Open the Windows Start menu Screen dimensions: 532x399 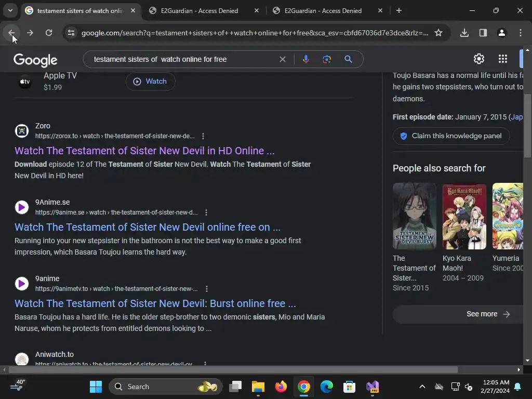96,387
